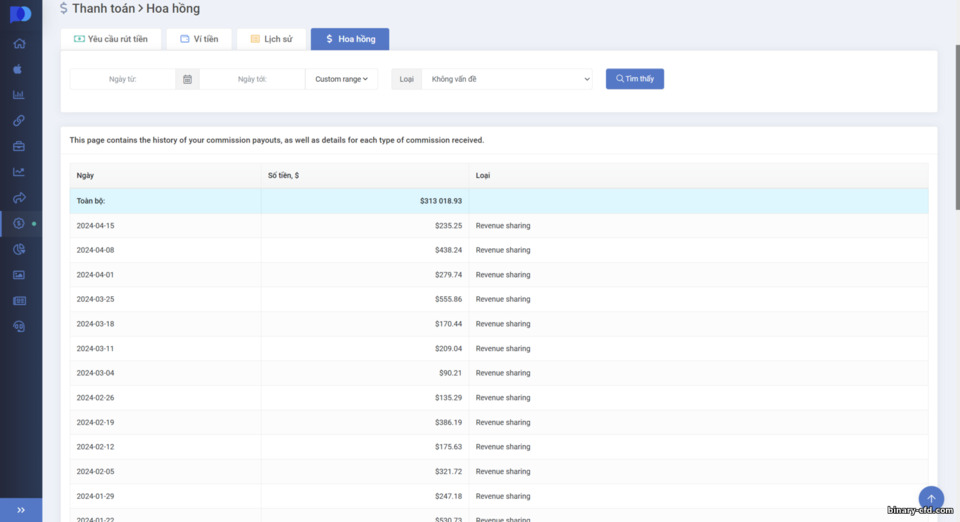Switch to Yêu cầu rút tiền tab
960x522 pixels.
(x=111, y=39)
